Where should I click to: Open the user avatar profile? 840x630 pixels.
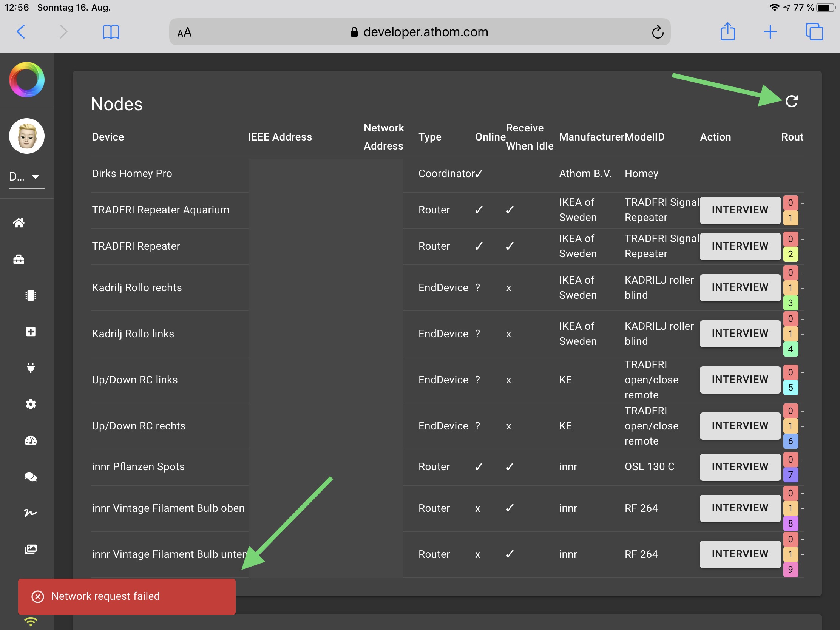(26, 136)
